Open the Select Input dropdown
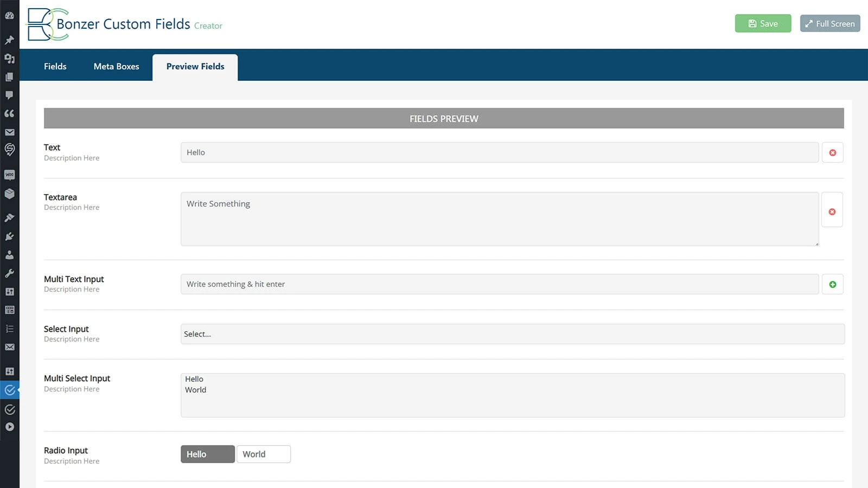The height and width of the screenshot is (488, 868). coord(512,334)
